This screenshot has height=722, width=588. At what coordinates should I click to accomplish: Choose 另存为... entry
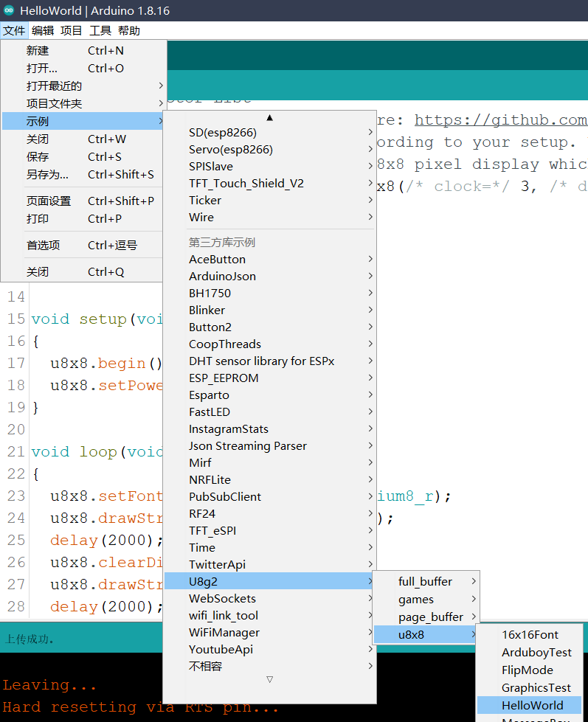(83, 175)
